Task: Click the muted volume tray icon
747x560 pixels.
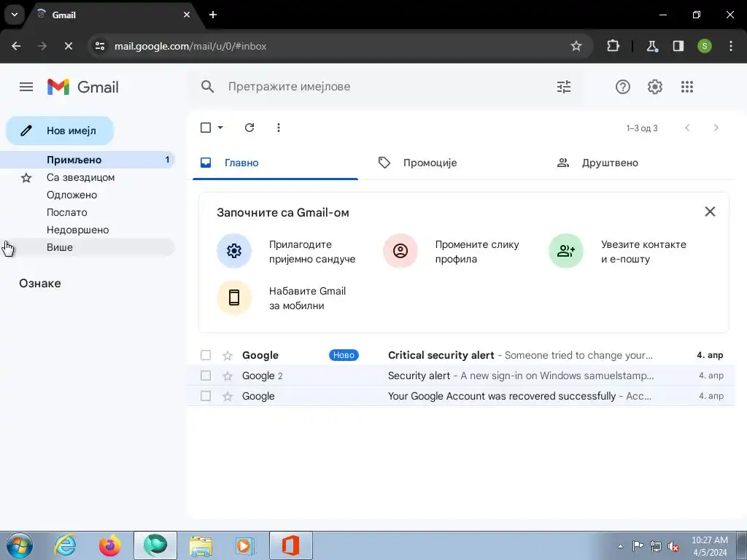Action: tap(673, 546)
